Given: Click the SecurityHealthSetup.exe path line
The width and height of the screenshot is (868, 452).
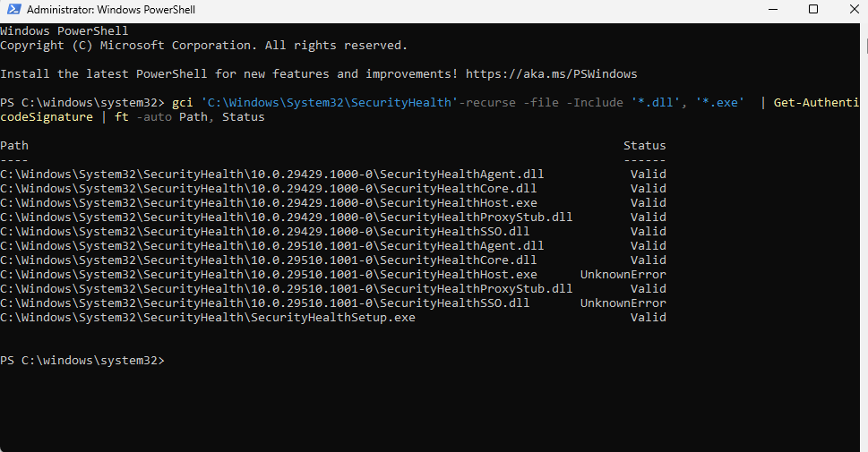Looking at the screenshot, I should (208, 318).
